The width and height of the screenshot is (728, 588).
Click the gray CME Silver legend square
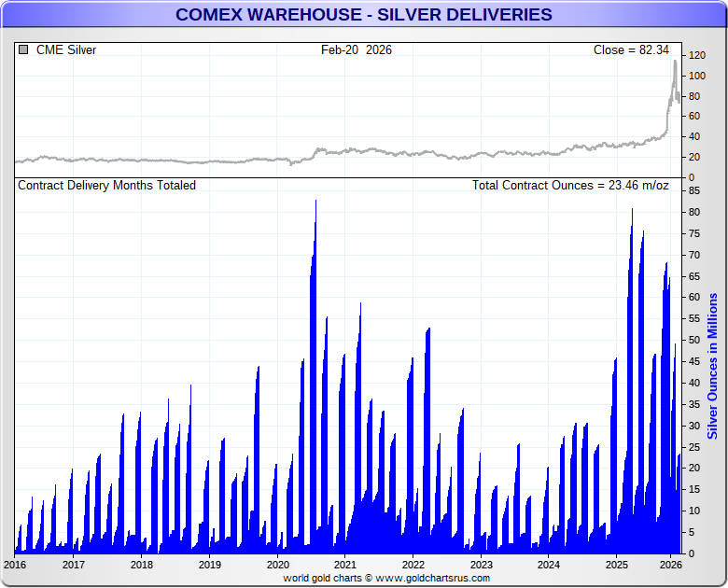click(x=23, y=50)
